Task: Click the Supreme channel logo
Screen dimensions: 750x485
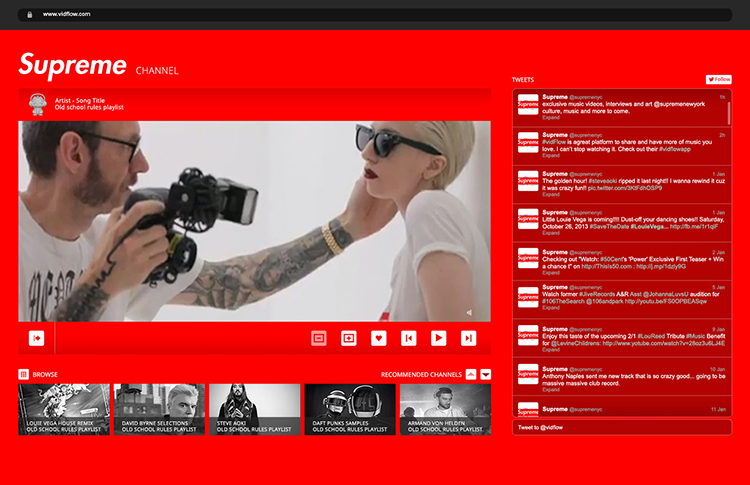Action: [73, 65]
